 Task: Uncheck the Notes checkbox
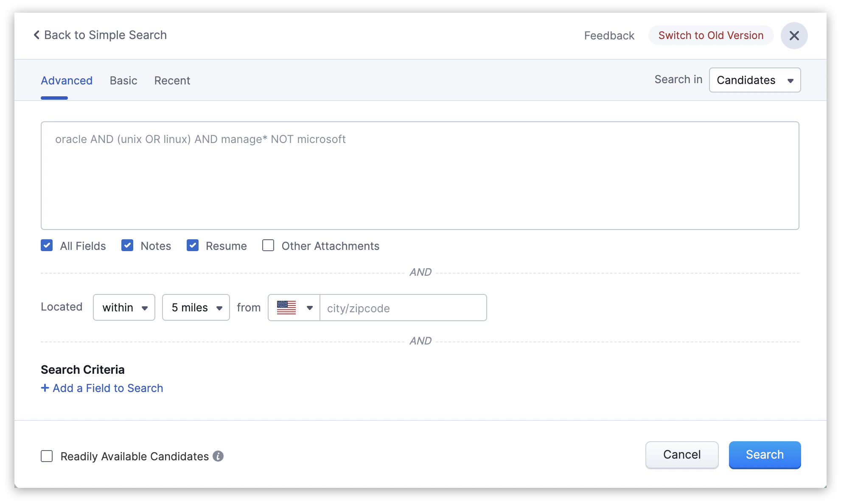pyautogui.click(x=127, y=246)
